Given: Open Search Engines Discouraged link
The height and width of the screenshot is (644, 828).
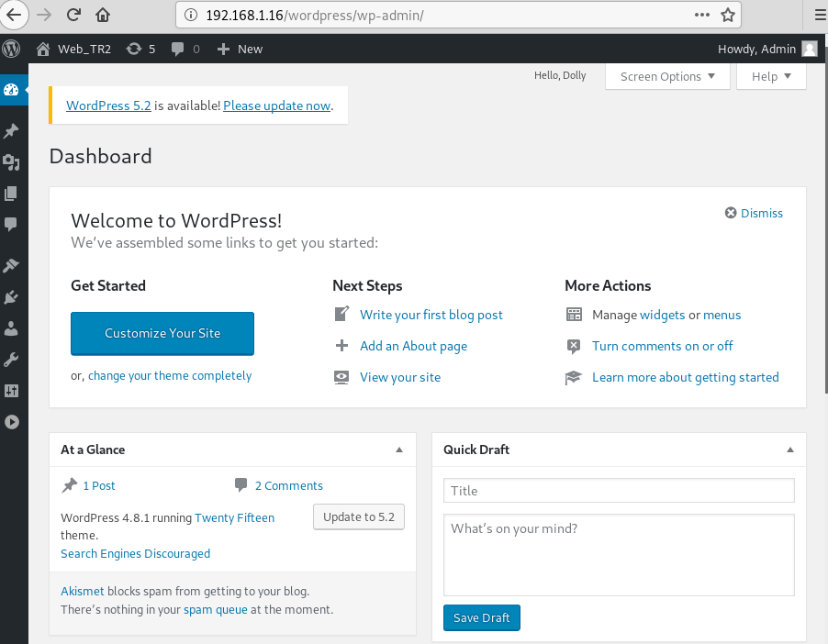Looking at the screenshot, I should click(x=135, y=554).
